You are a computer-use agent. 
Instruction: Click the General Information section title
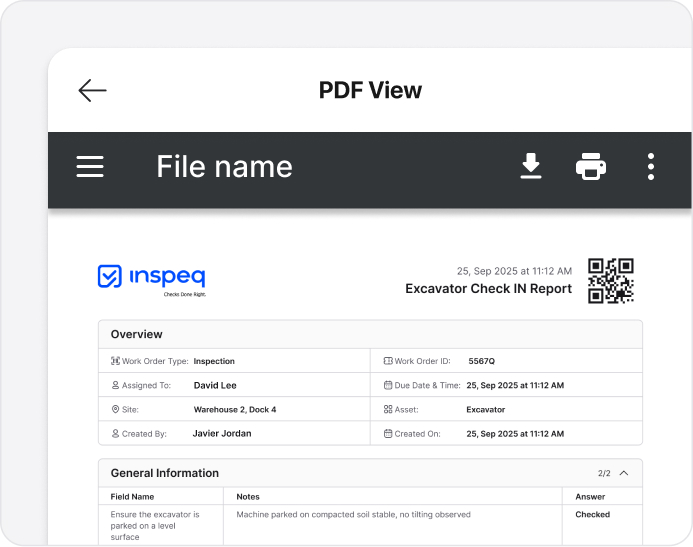tap(164, 473)
